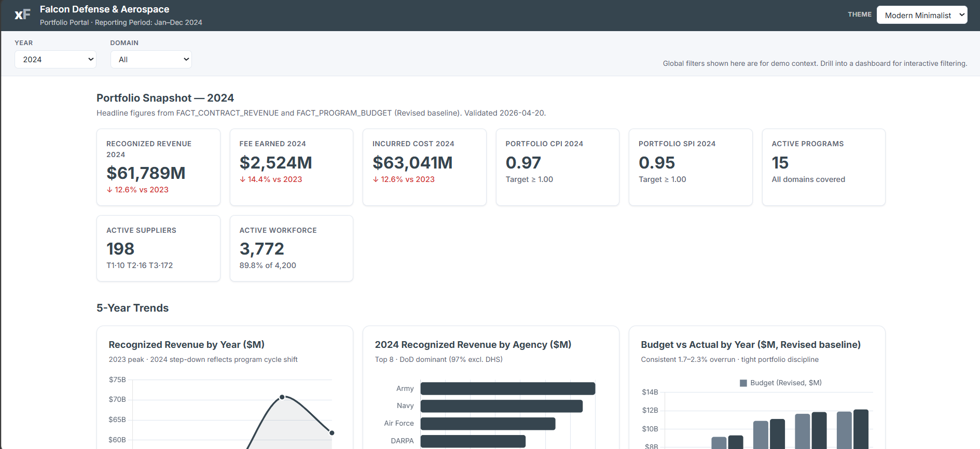Open the Portfolio CPI 2024 card
The width and height of the screenshot is (980, 449).
[558, 167]
